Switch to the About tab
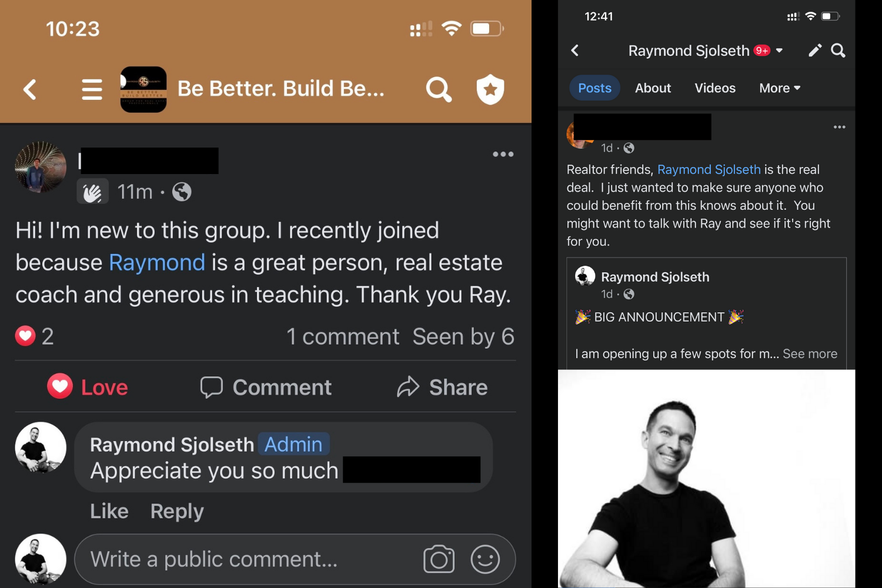This screenshot has height=588, width=882. (x=653, y=88)
